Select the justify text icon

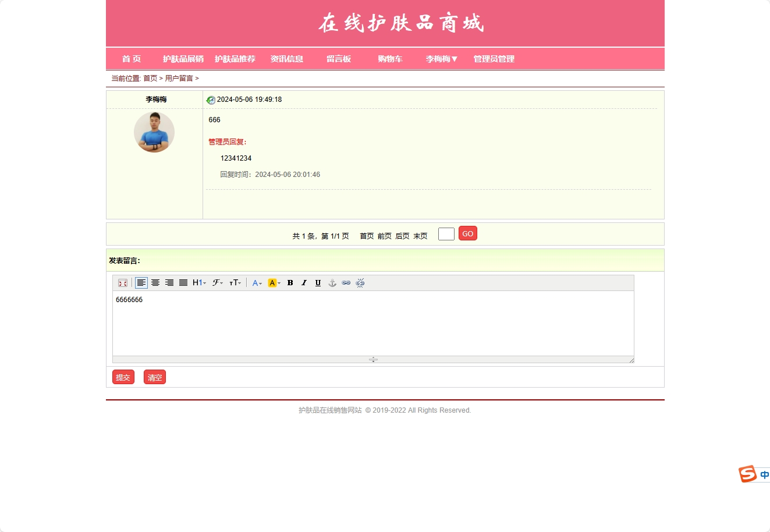[183, 283]
